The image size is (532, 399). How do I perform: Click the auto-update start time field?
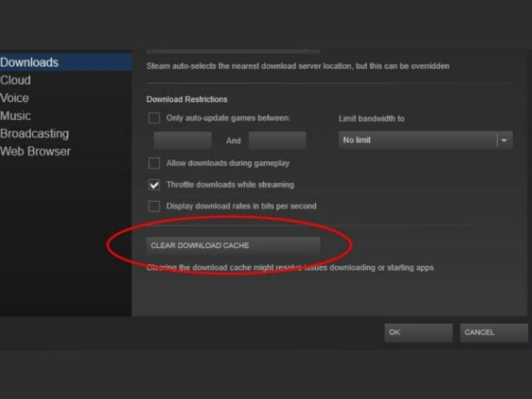coord(183,141)
